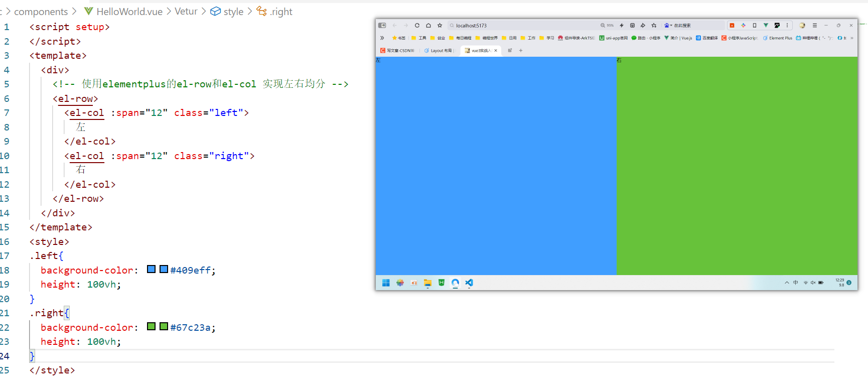Open the 创业 bookmark folder

[x=438, y=38]
